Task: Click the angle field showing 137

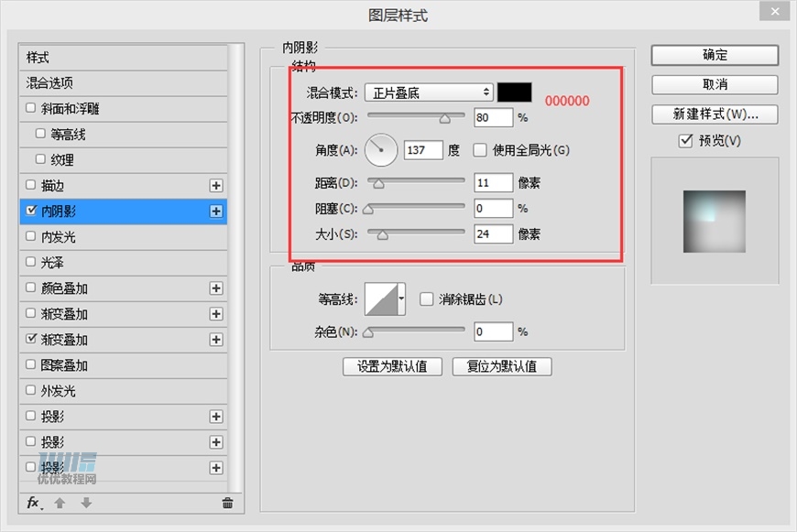Action: pyautogui.click(x=423, y=150)
